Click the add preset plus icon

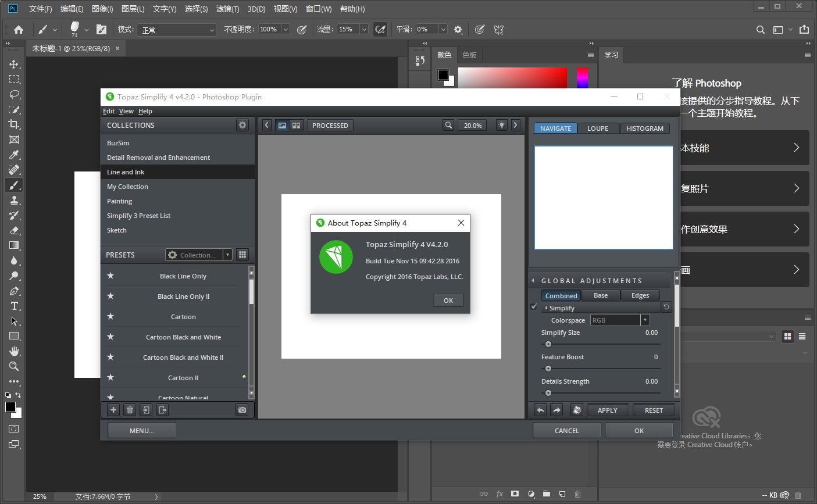coord(113,410)
